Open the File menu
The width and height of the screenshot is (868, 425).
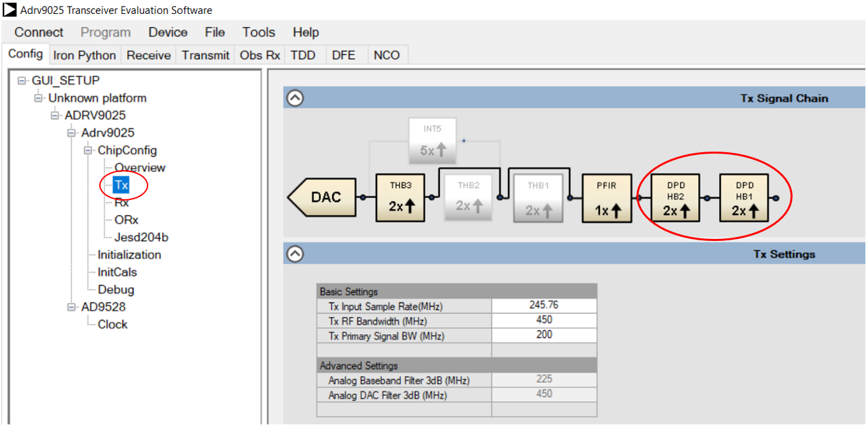[x=215, y=32]
